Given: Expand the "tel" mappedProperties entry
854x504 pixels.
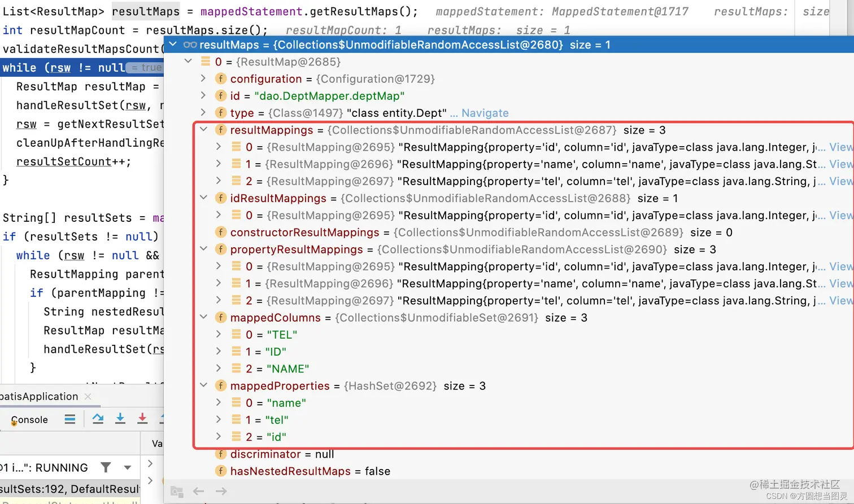Looking at the screenshot, I should click(x=219, y=420).
